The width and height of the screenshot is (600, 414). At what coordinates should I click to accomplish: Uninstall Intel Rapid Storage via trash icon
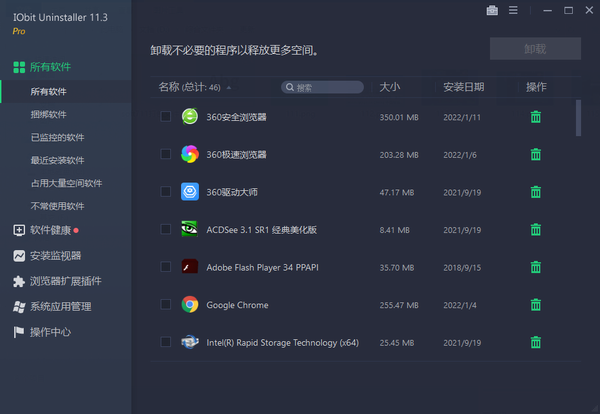[x=536, y=342]
